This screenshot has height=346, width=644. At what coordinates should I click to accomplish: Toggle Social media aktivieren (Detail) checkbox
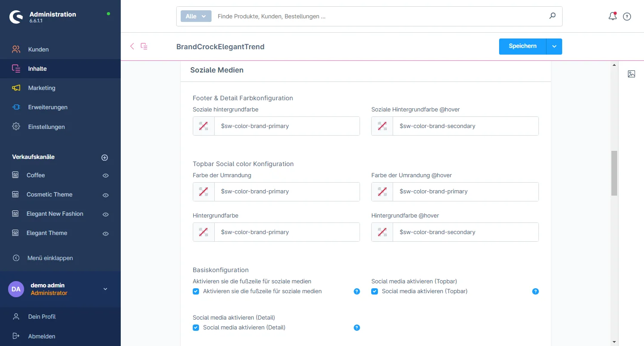(196, 328)
